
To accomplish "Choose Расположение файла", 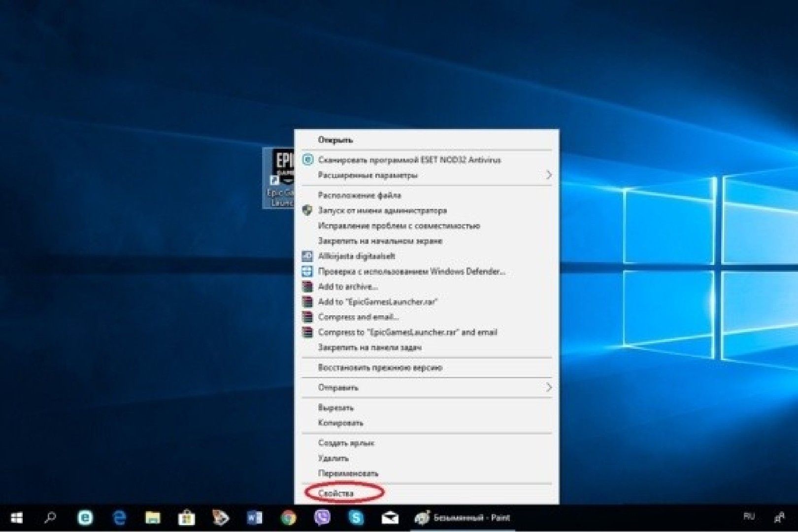I will click(x=427, y=195).
